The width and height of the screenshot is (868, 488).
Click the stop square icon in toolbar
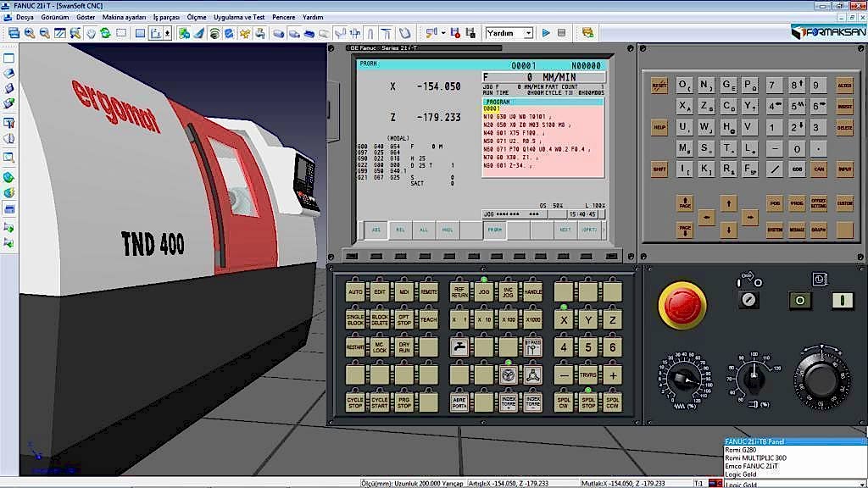click(560, 33)
